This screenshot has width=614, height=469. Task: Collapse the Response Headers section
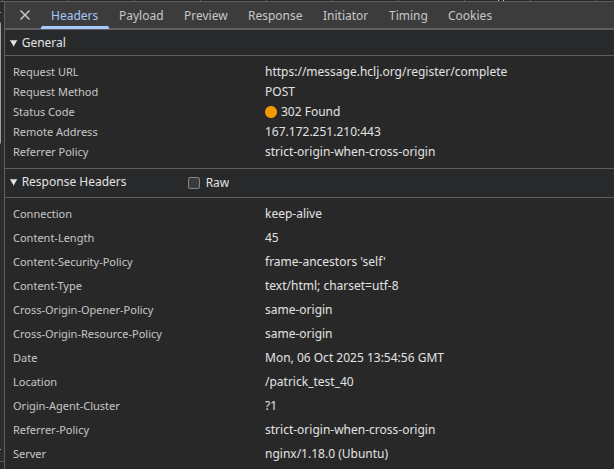tap(13, 183)
